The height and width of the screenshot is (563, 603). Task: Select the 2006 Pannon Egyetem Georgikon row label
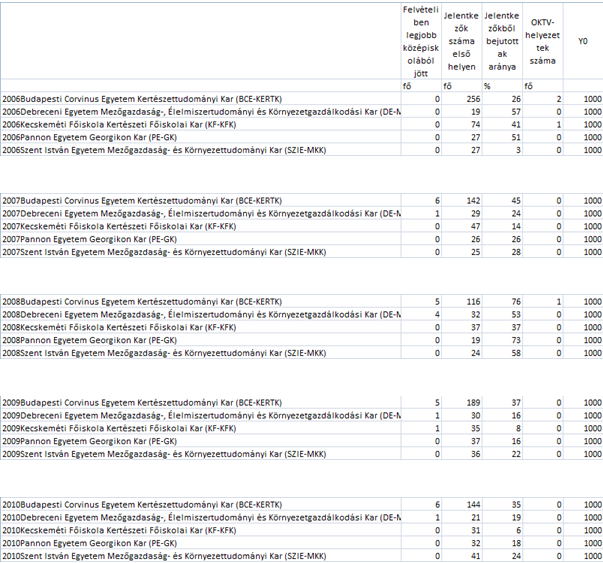(x=200, y=137)
